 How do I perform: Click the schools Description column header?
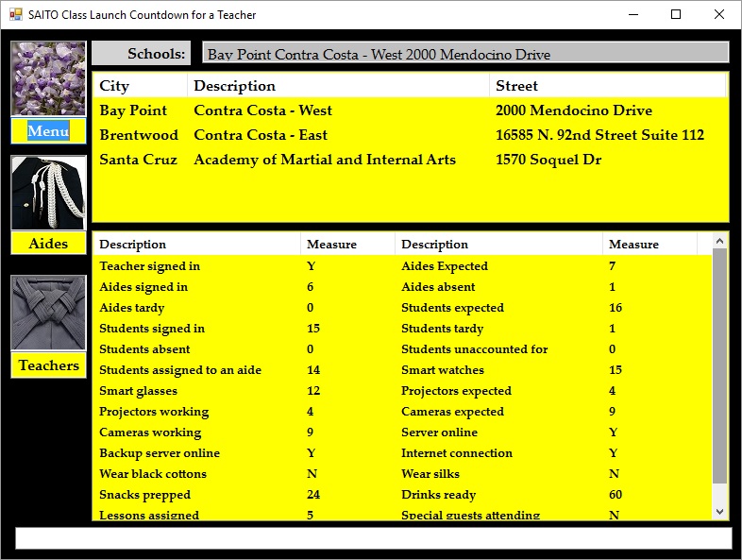[x=338, y=86]
